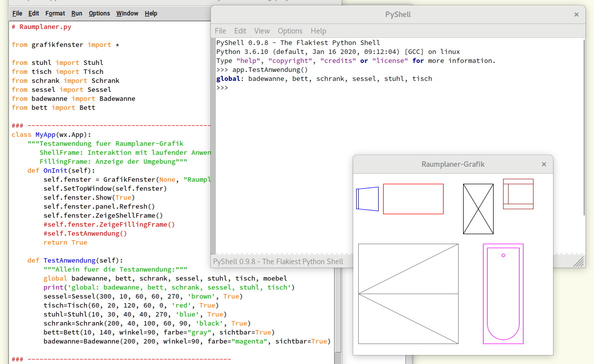Viewport: 594px width, 364px height.
Task: Close the Raumplaner-Grafik window
Action: point(544,164)
